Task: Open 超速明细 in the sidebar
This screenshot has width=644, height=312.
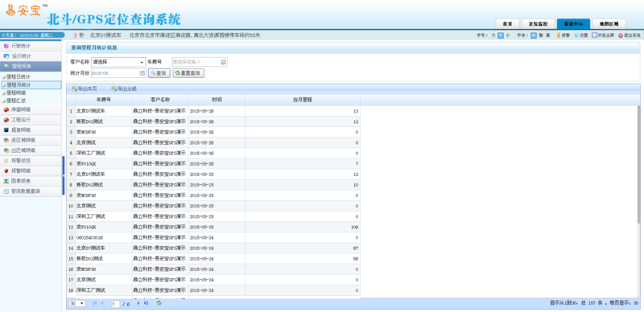Action: click(31, 130)
